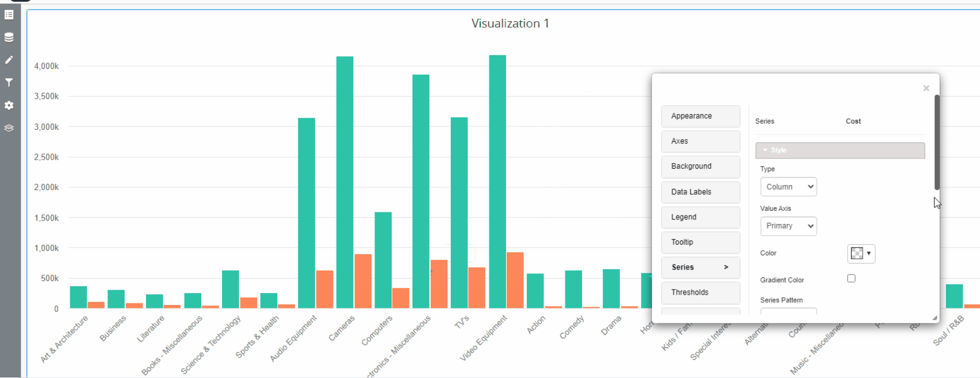The width and height of the screenshot is (980, 378).
Task: Open the data grid list icon in sidebar
Action: 9,15
